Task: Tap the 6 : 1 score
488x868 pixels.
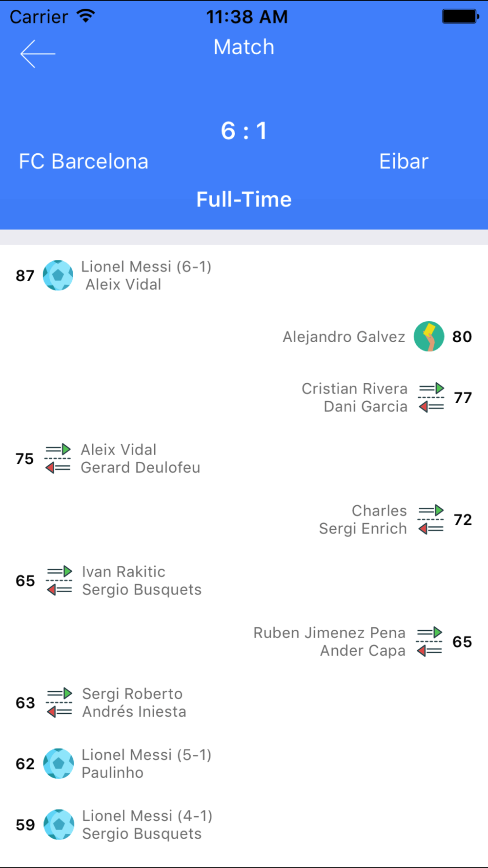Action: 244,131
